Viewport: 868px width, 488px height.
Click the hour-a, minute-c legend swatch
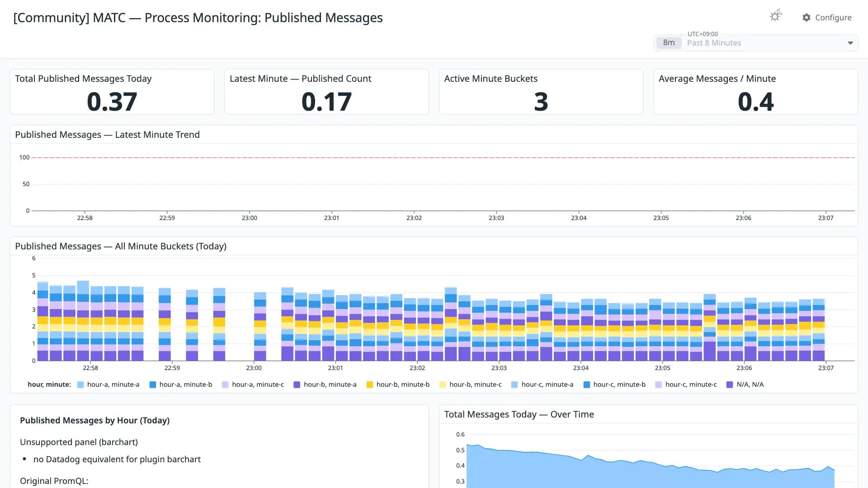pos(225,385)
